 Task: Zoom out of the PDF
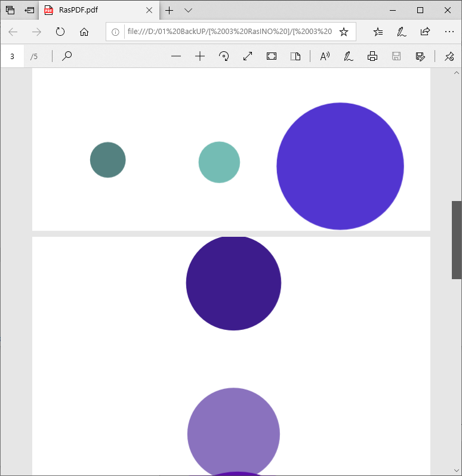(x=176, y=56)
